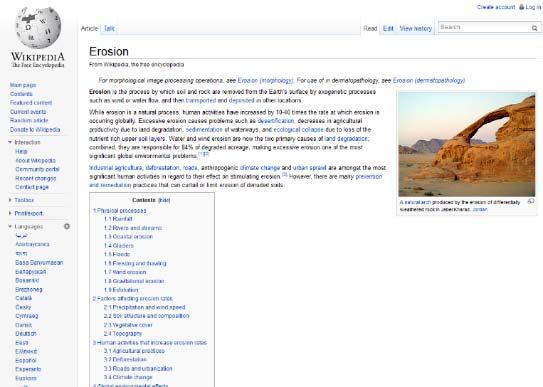Click the search magnifier icon
Viewport: 543px width, 387px height.
coord(535,28)
